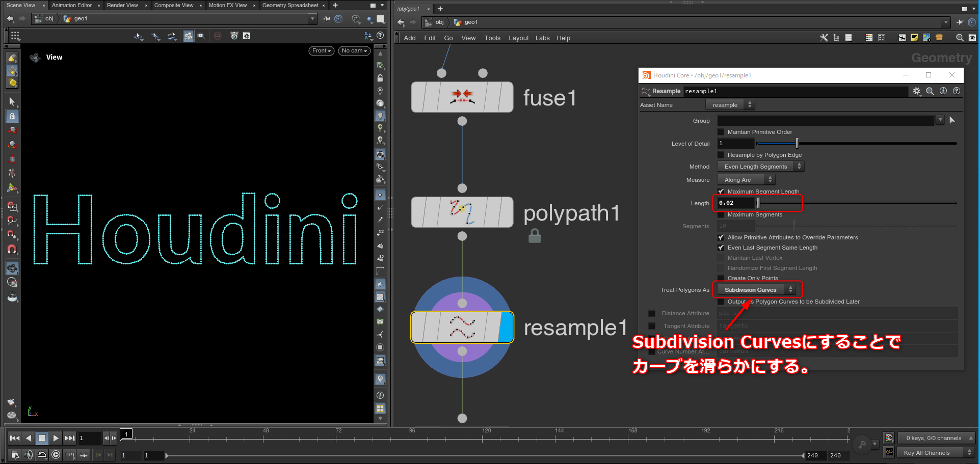Click the magnet snapping icon in left toolbar

[x=12, y=250]
